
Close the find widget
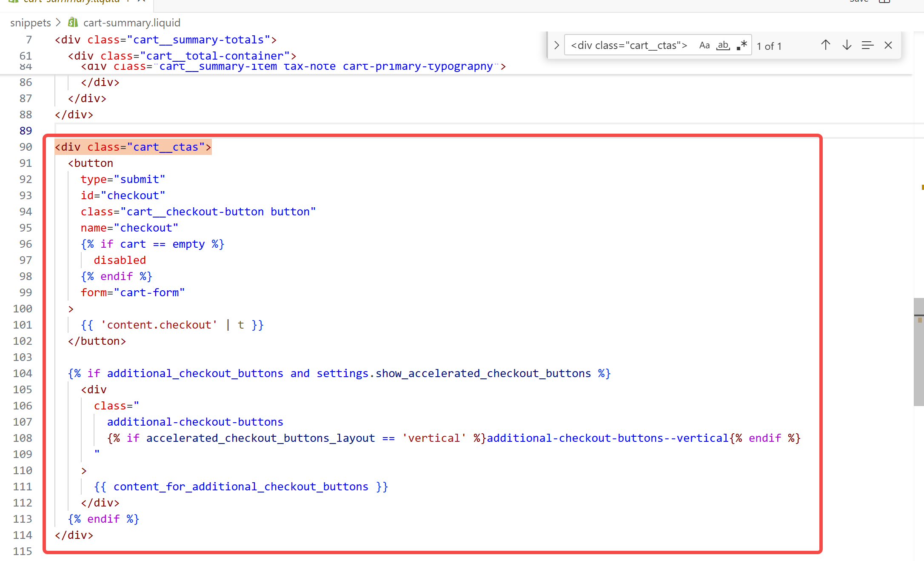(x=888, y=45)
